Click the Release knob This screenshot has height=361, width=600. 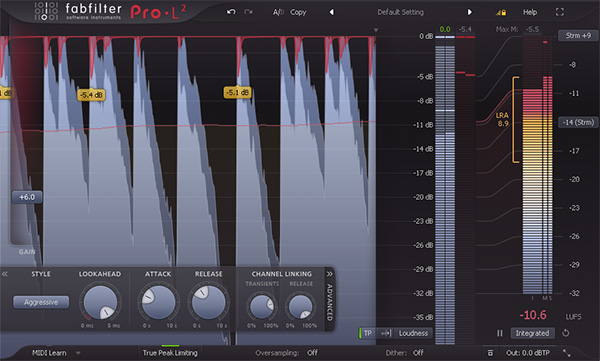[x=209, y=302]
